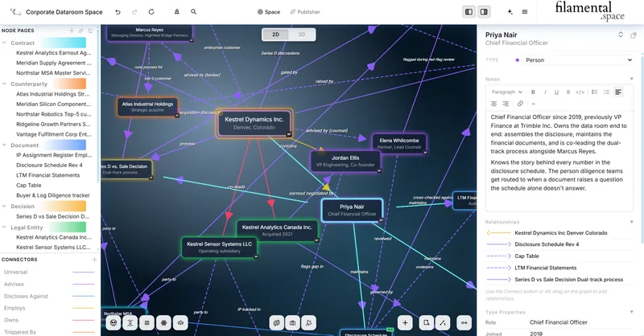Add a new node page
The height and width of the screenshot is (336, 644).
click(72, 31)
